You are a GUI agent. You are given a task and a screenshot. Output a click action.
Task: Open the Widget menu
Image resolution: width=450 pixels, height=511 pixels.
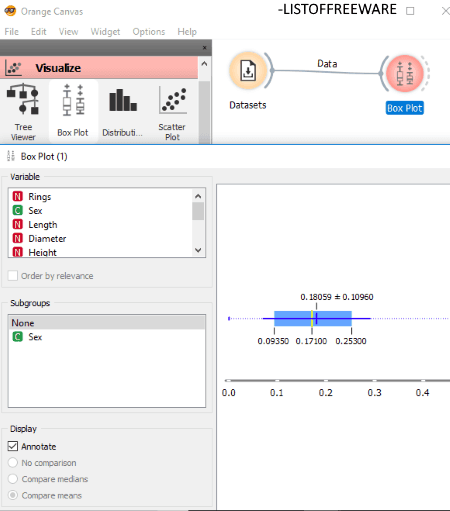[x=105, y=32]
